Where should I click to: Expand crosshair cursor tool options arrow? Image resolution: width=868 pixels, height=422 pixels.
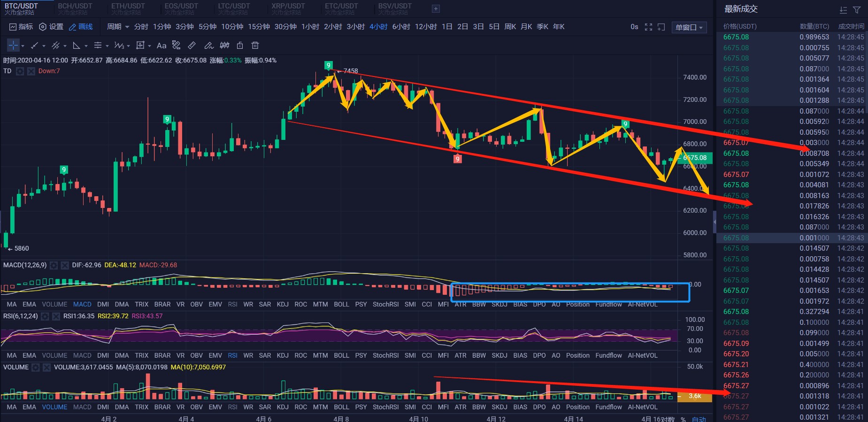pyautogui.click(x=23, y=46)
